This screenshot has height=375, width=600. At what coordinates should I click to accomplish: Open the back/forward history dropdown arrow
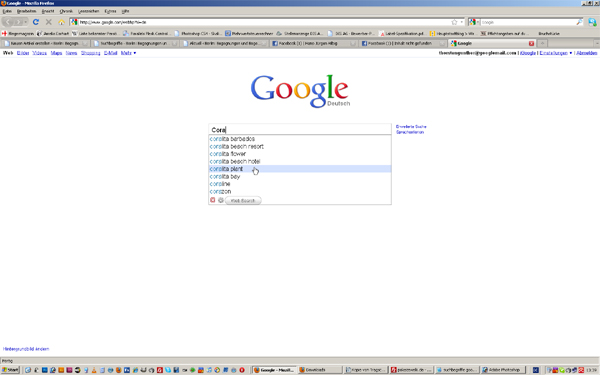pos(26,22)
